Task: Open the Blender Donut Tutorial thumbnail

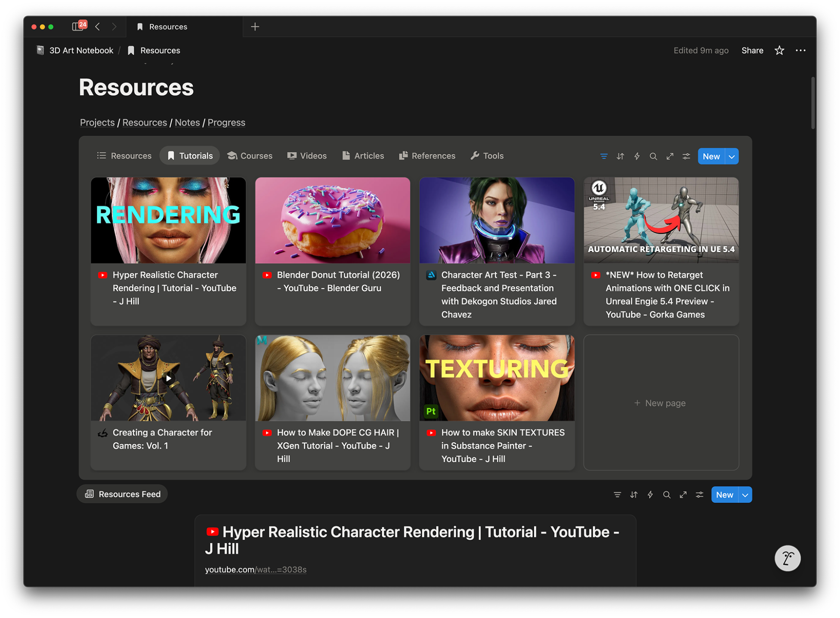Action: point(332,220)
